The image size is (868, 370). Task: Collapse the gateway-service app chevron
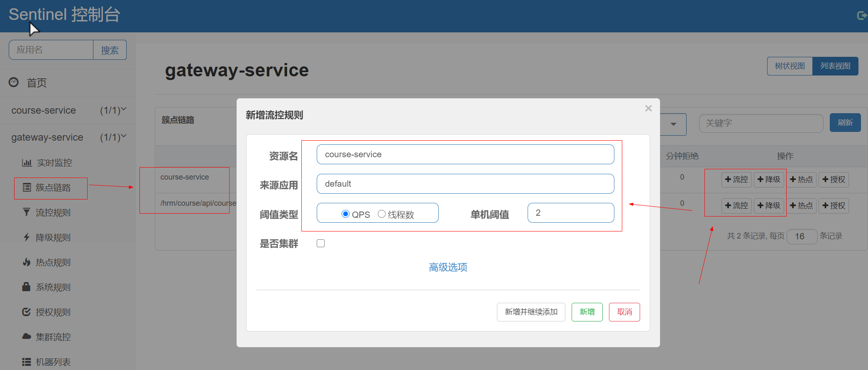click(123, 136)
